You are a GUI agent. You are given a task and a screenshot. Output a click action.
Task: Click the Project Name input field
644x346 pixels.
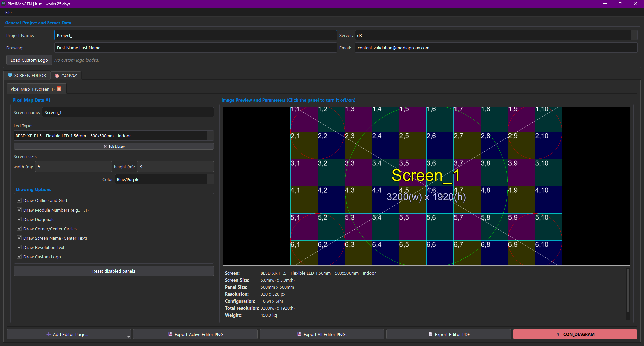(x=196, y=35)
